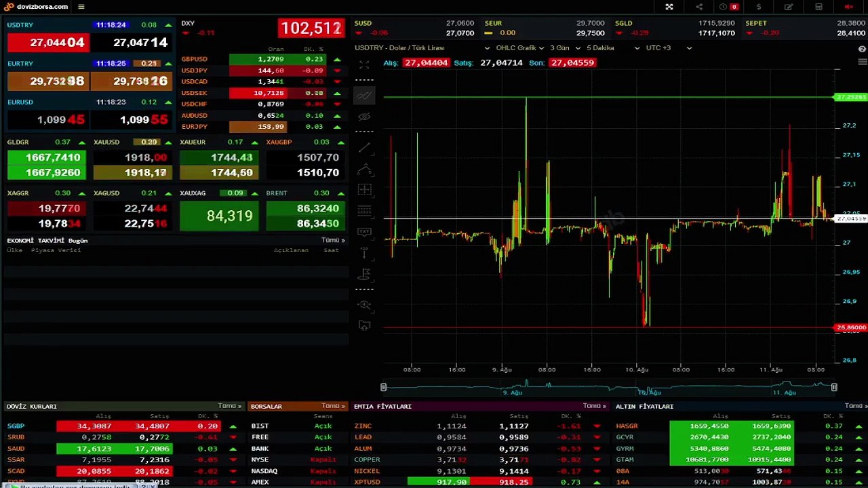This screenshot has width=868, height=488.
Task: Click the green upper price level line label
Action: [850, 98]
